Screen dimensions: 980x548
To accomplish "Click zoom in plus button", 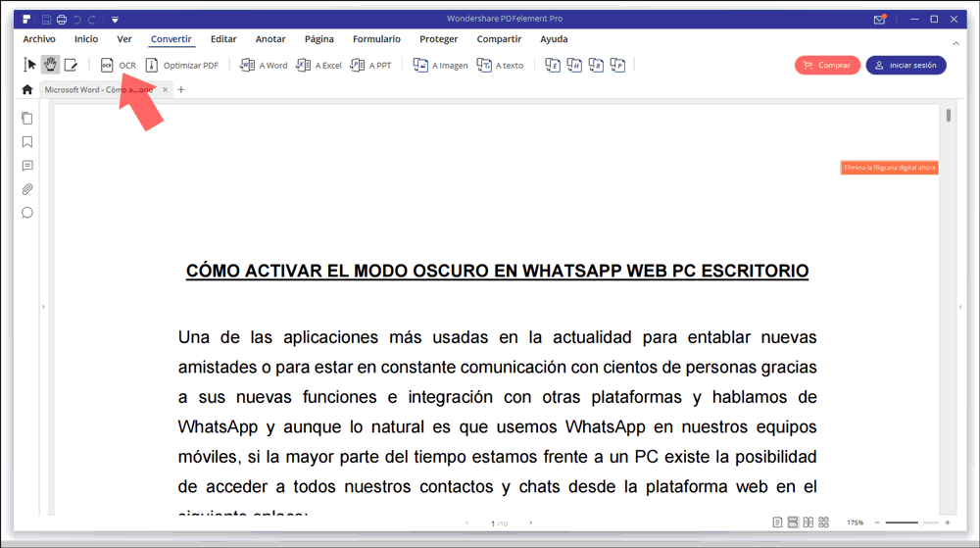I will point(948,523).
